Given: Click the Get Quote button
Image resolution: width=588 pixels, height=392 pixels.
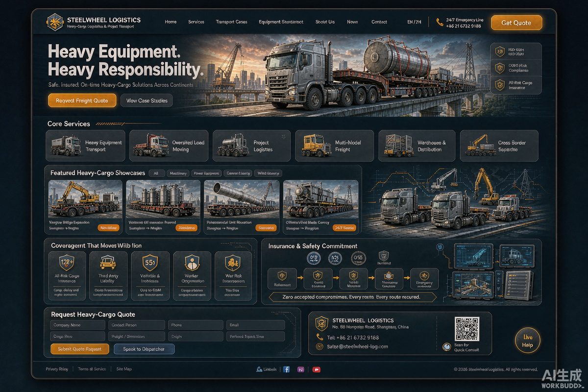Looking at the screenshot, I should click(516, 23).
